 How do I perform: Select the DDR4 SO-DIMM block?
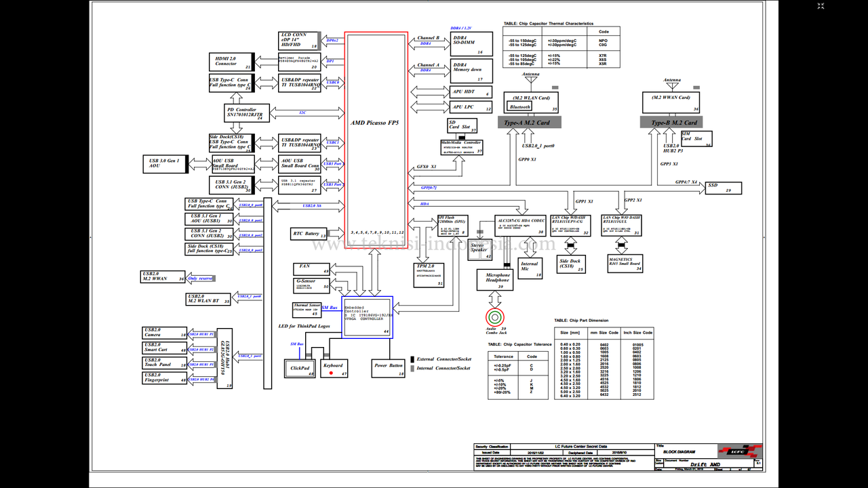point(471,44)
